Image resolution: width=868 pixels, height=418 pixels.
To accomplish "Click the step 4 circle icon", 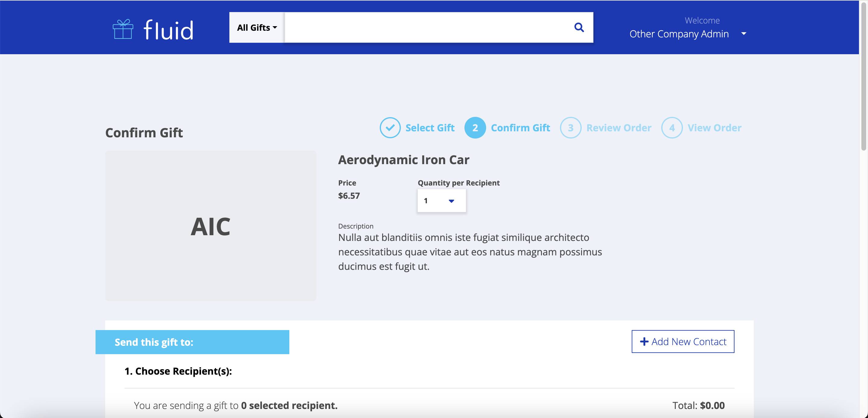I will click(x=671, y=128).
